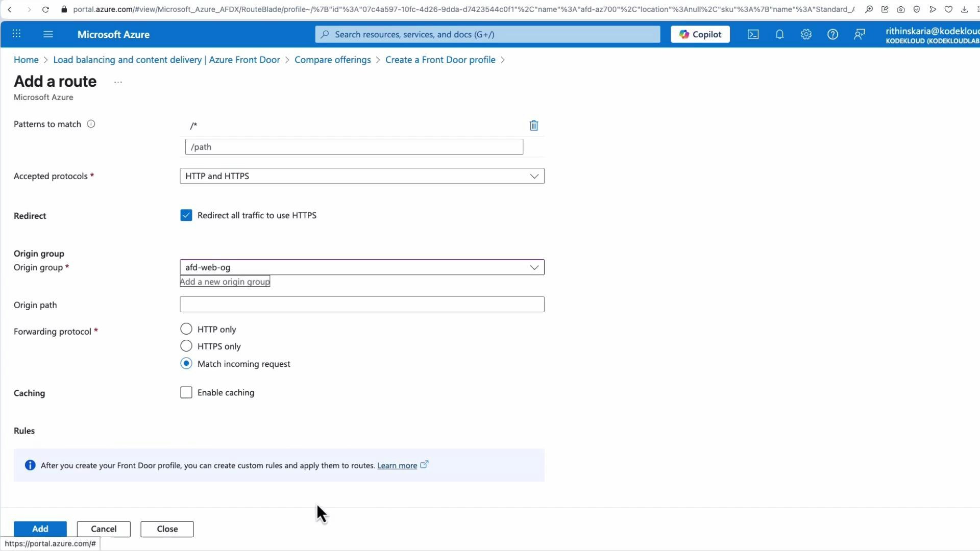This screenshot has width=980, height=551.
Task: Open the portal hamburger menu
Action: pyautogui.click(x=48, y=34)
